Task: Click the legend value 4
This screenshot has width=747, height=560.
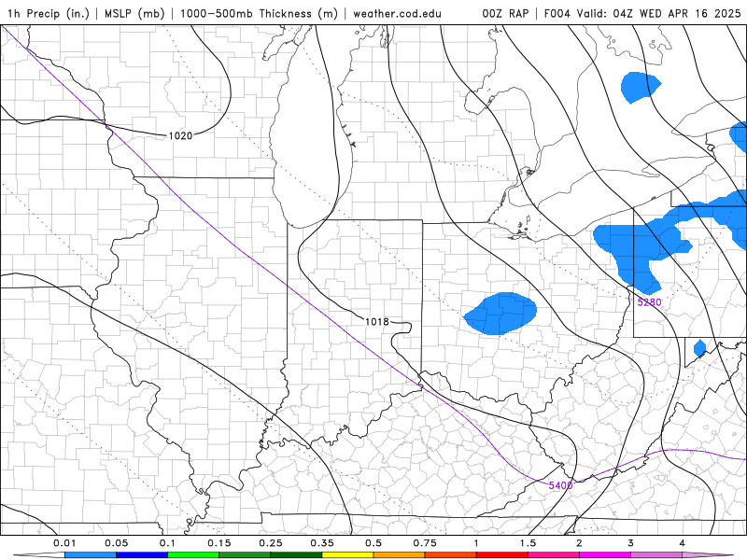Action: (683, 543)
